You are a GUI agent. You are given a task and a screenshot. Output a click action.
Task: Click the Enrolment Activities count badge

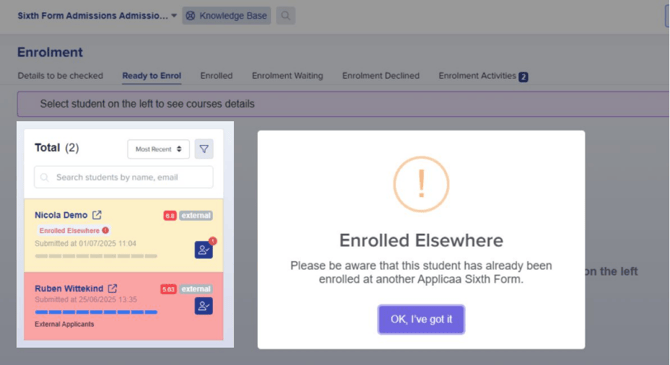523,77
